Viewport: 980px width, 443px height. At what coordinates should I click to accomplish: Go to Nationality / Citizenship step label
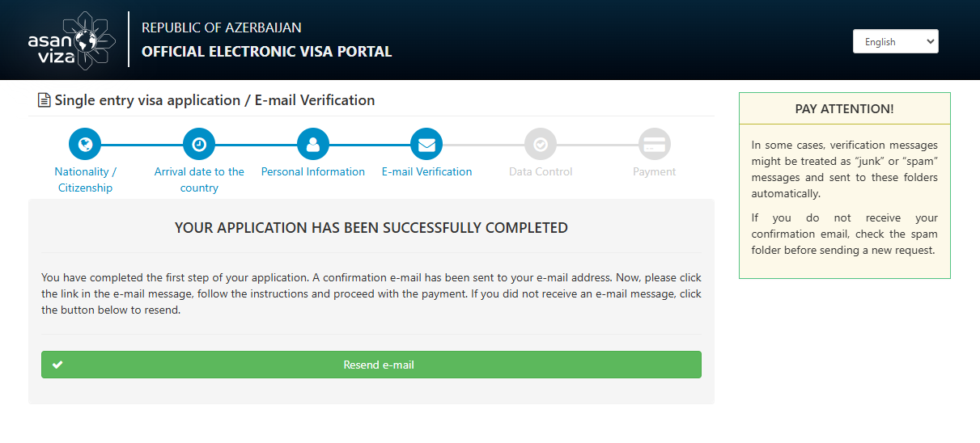[86, 179]
